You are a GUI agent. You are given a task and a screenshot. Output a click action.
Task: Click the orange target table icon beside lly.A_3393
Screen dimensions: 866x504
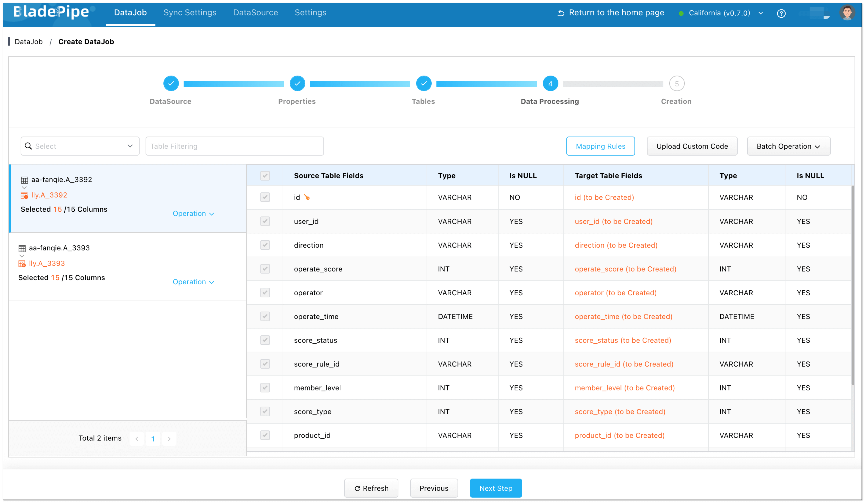(22, 264)
